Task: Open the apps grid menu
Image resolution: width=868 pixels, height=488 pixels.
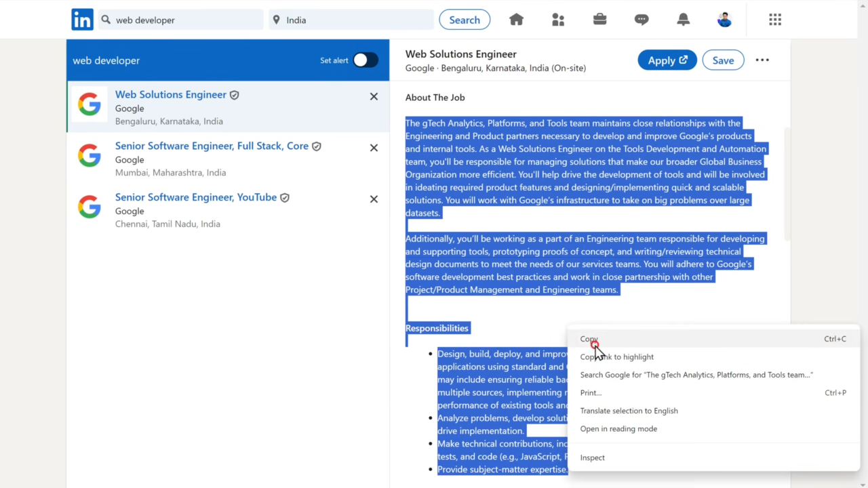Action: tap(775, 20)
